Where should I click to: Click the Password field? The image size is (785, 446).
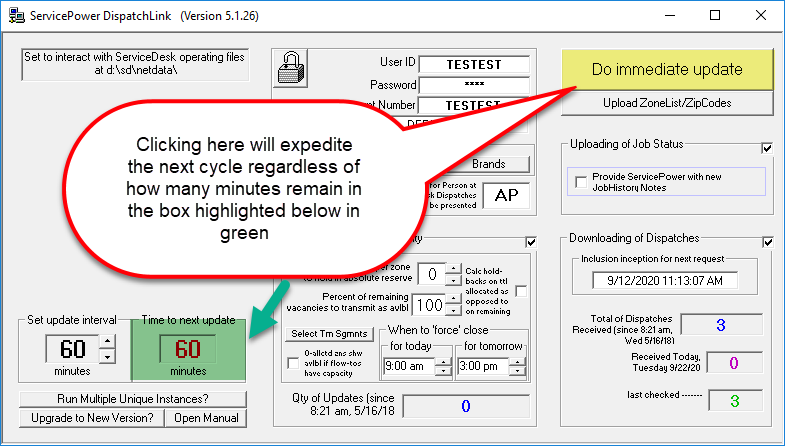click(x=474, y=85)
